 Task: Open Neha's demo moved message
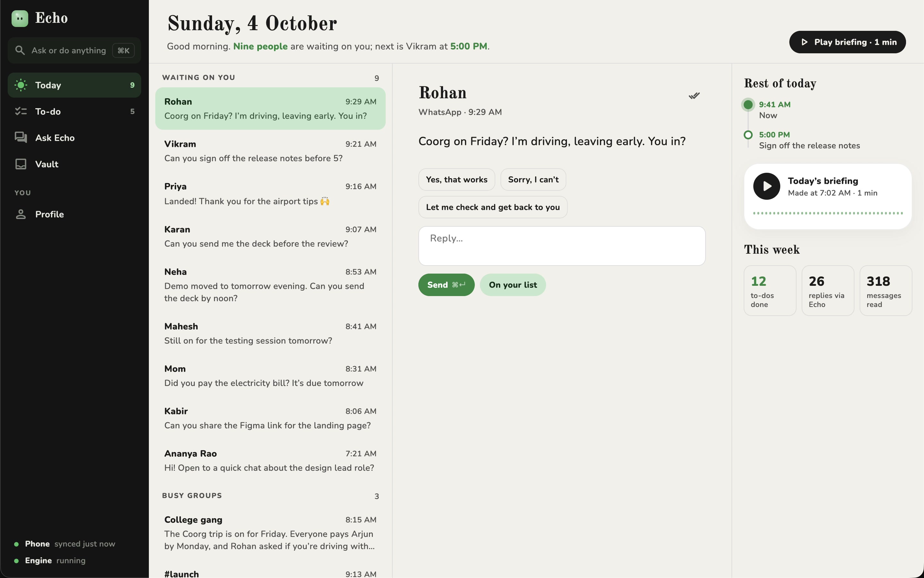coord(270,285)
